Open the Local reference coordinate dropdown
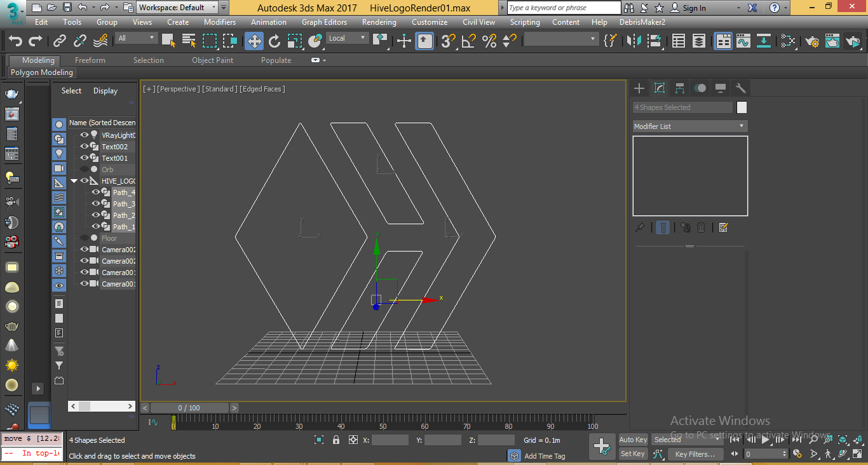 [348, 38]
